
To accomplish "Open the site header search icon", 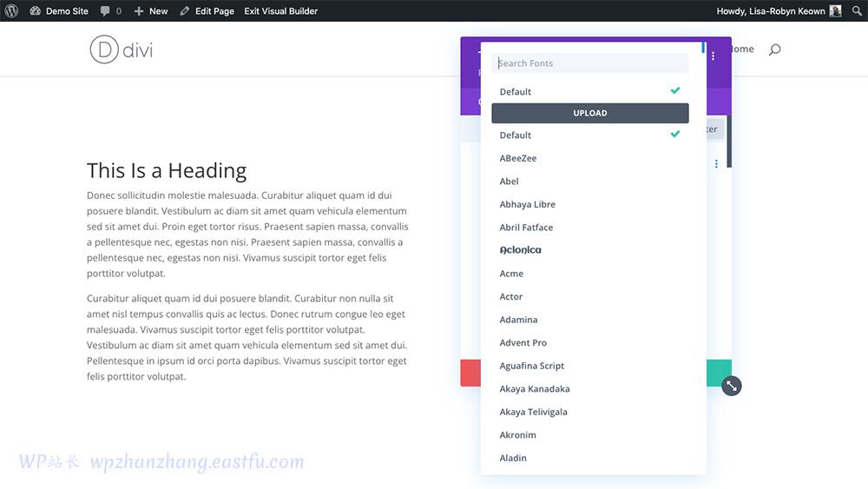I will pos(774,50).
